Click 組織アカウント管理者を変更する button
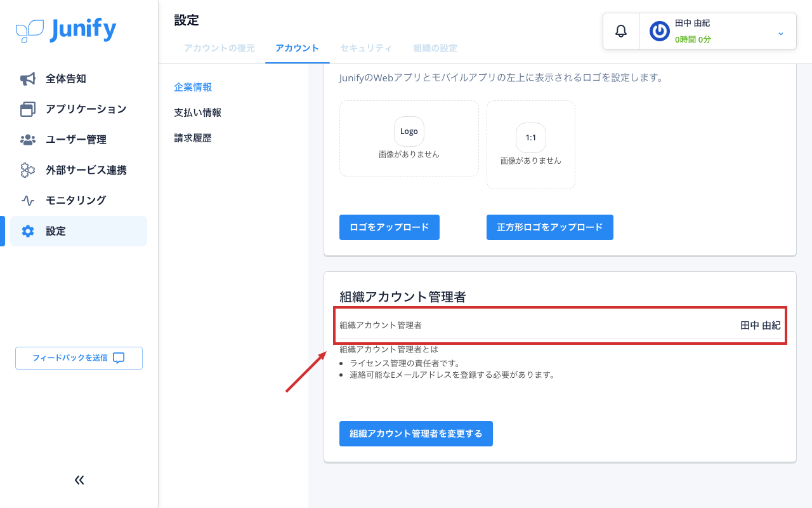Image resolution: width=812 pixels, height=508 pixels. pyautogui.click(x=416, y=434)
